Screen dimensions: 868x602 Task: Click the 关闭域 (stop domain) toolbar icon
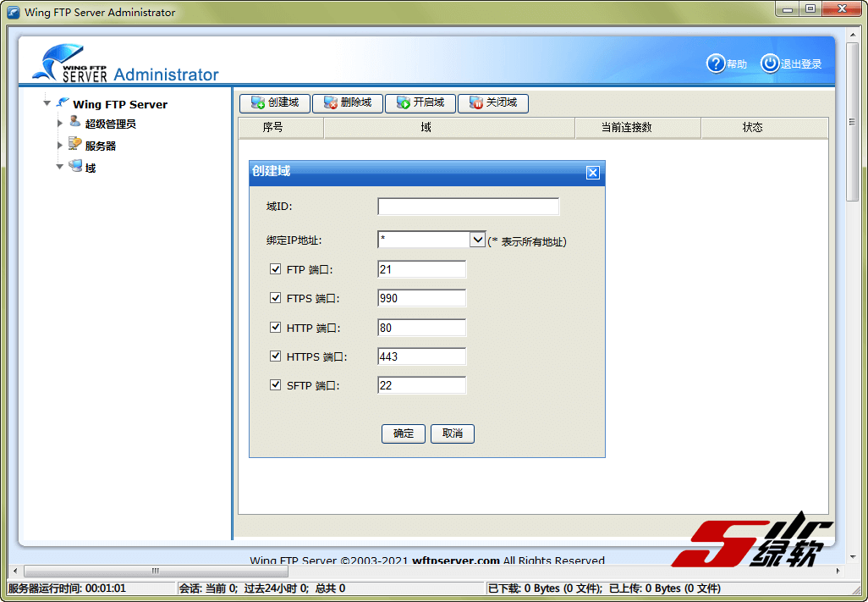click(475, 103)
